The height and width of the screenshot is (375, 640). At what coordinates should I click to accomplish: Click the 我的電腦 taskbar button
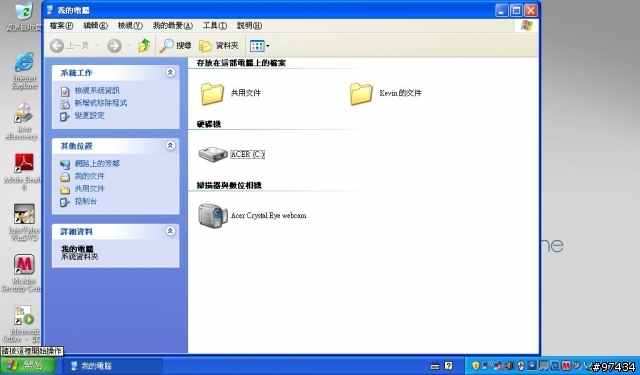[113, 366]
